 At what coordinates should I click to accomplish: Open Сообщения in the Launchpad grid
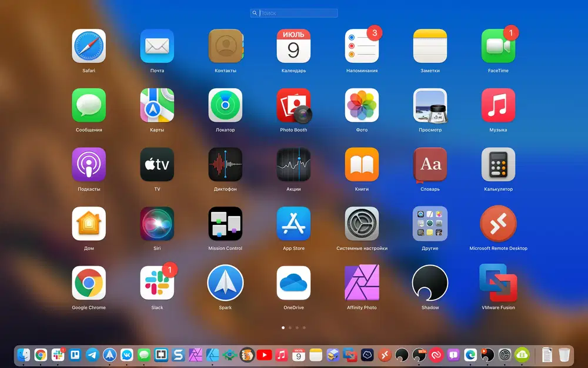89,105
